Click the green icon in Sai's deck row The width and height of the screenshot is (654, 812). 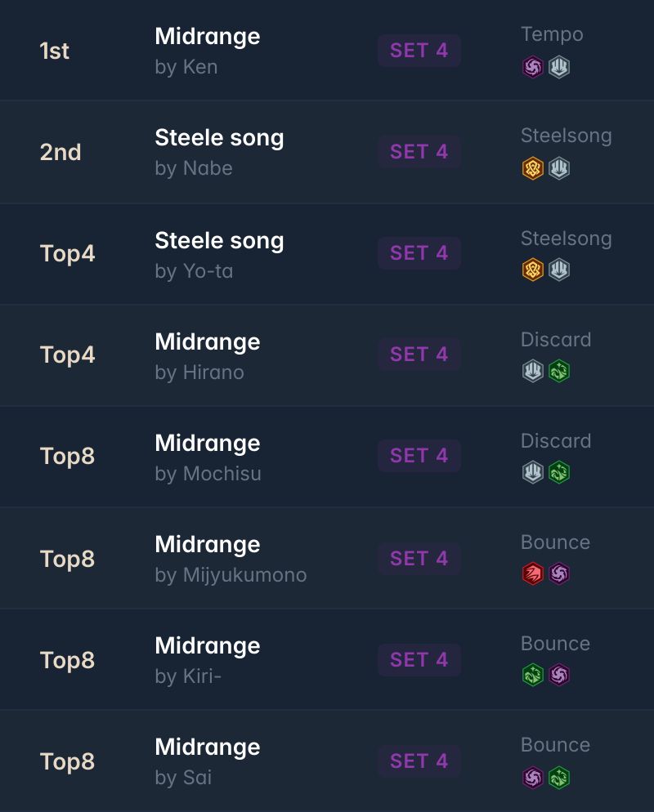559,778
